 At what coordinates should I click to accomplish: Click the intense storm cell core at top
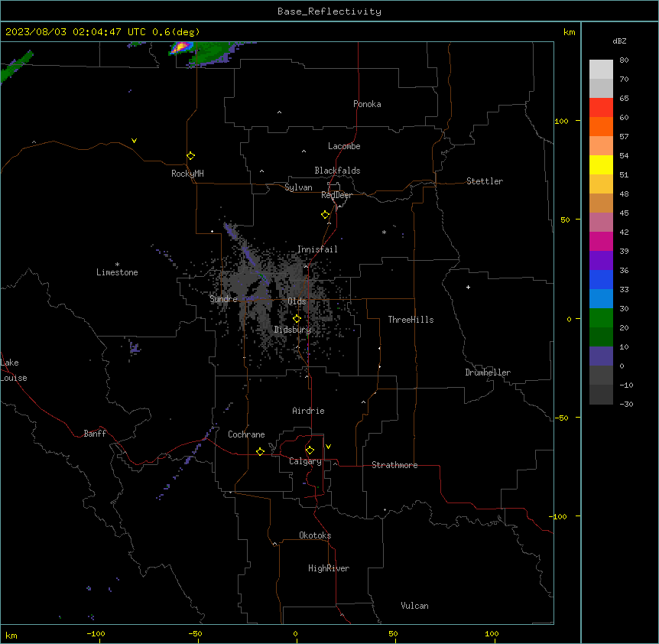tap(180, 47)
